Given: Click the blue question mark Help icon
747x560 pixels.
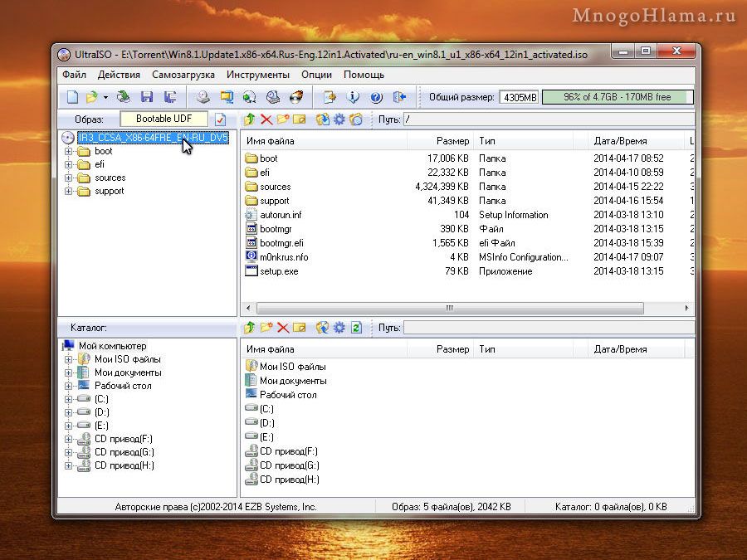Looking at the screenshot, I should [376, 97].
